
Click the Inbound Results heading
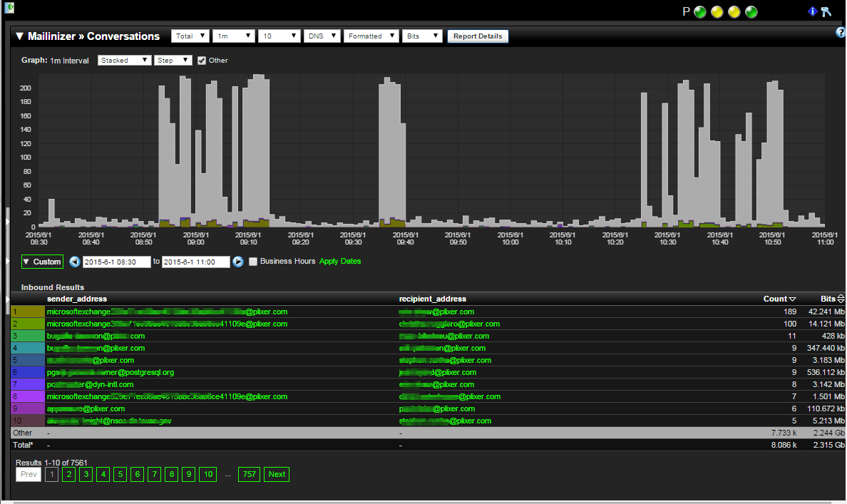tap(52, 287)
